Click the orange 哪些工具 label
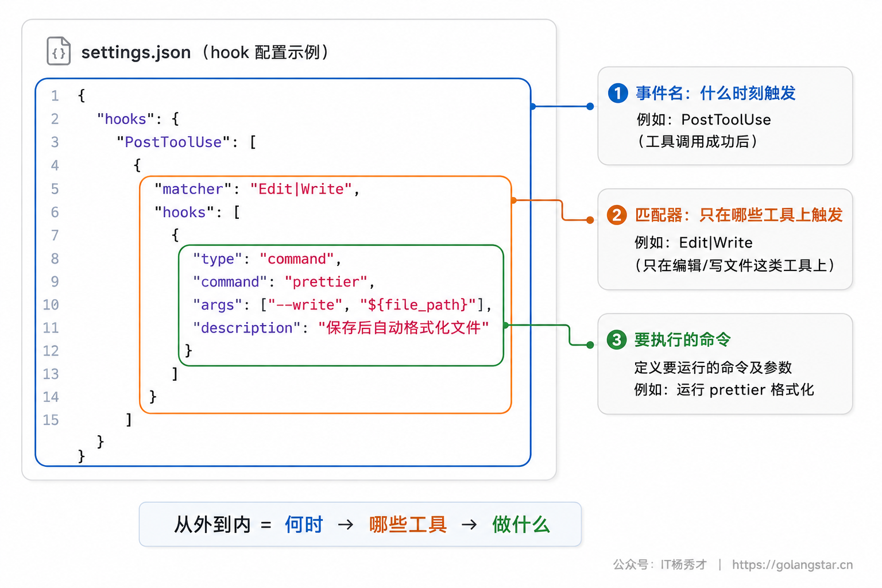This screenshot has width=882, height=588. pos(408,525)
